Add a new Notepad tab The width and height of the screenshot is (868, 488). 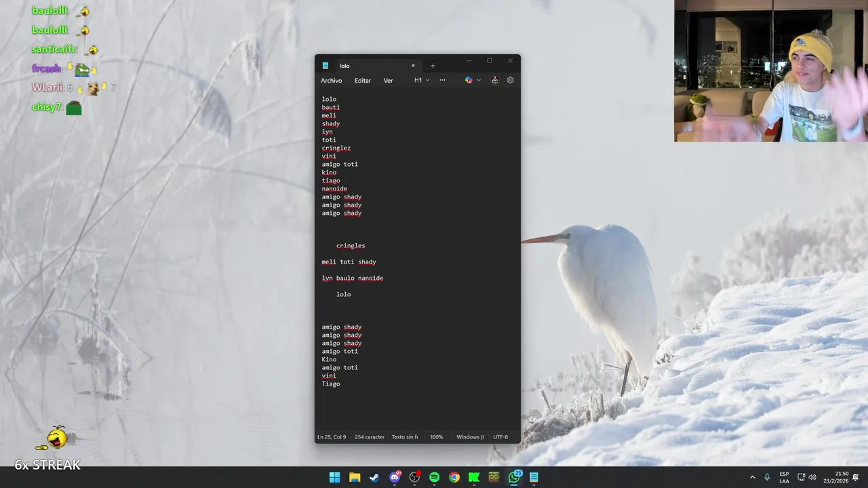[x=433, y=66]
